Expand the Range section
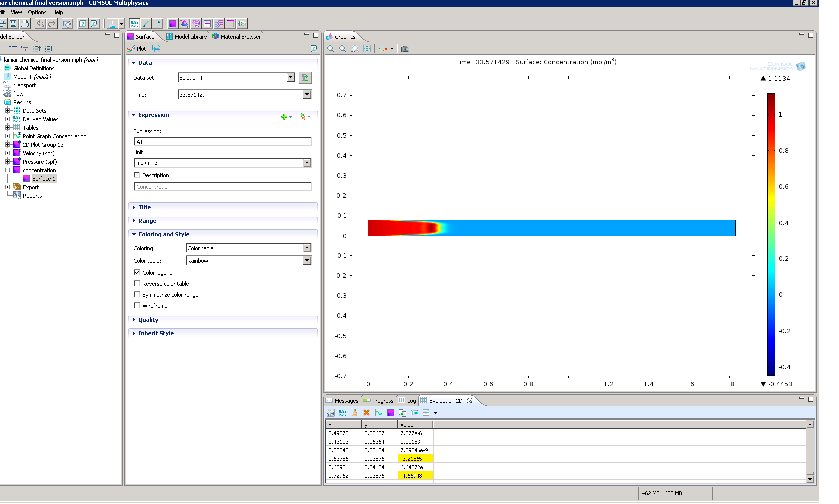 pos(147,221)
